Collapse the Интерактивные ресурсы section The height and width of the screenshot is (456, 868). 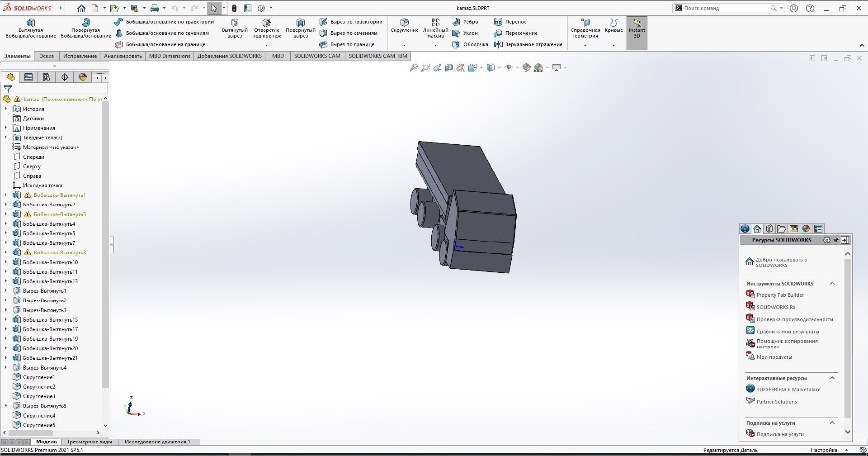coord(832,378)
